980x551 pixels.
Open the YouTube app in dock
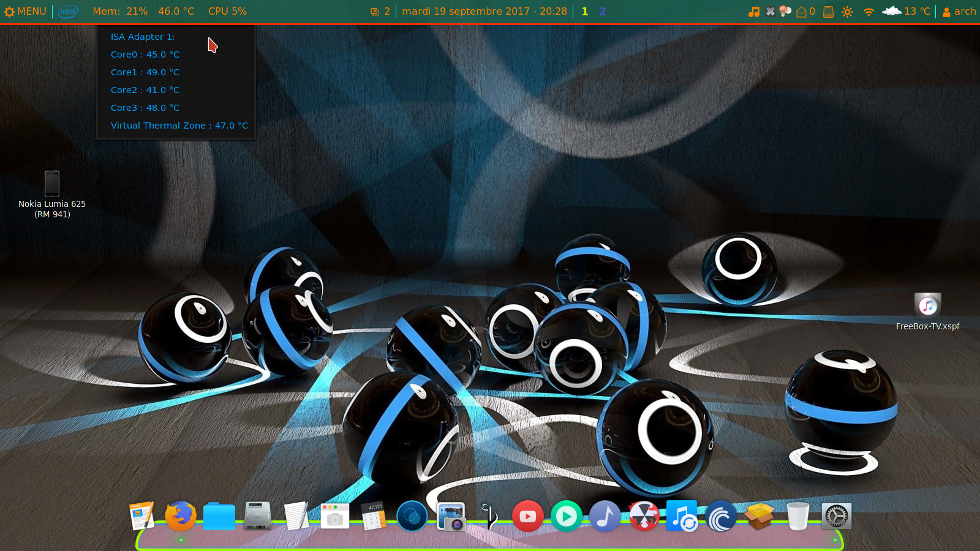click(x=527, y=517)
